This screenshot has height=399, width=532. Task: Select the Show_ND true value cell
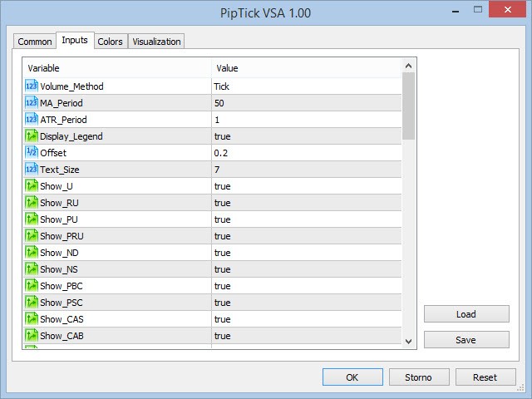(x=306, y=253)
